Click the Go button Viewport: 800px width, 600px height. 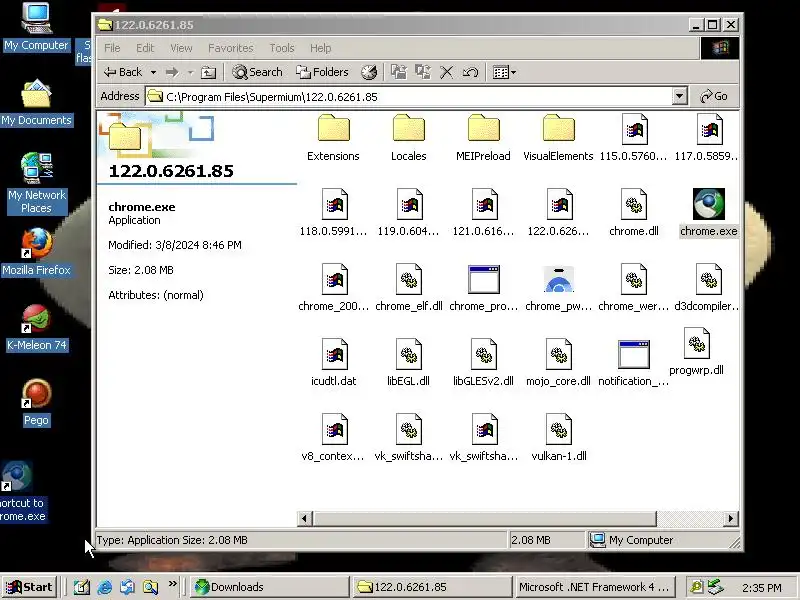point(714,96)
